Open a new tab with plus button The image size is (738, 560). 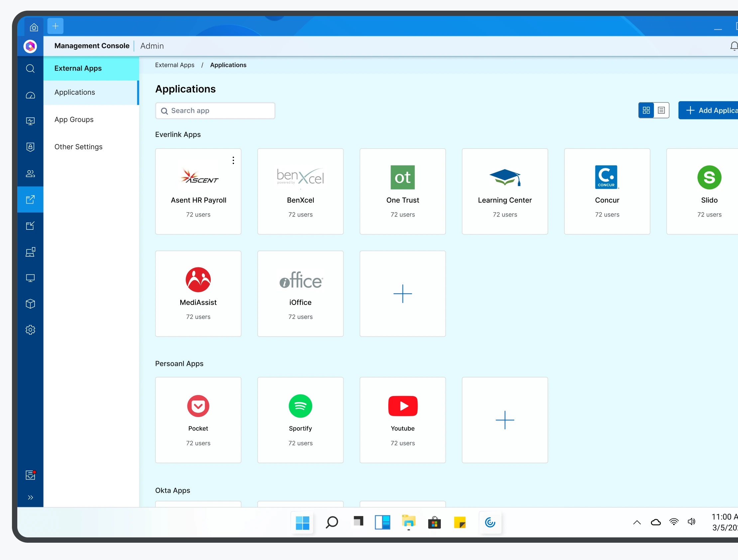56,26
